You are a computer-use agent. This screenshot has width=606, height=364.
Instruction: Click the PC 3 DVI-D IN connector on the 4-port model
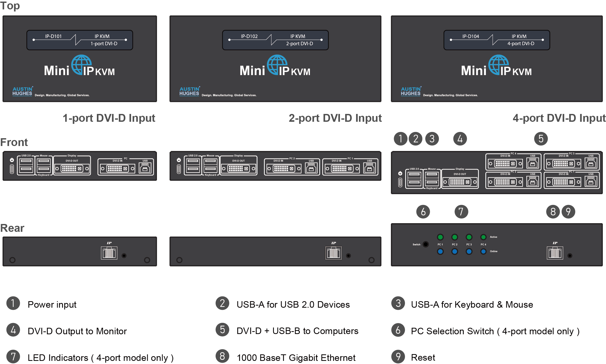[x=563, y=163]
